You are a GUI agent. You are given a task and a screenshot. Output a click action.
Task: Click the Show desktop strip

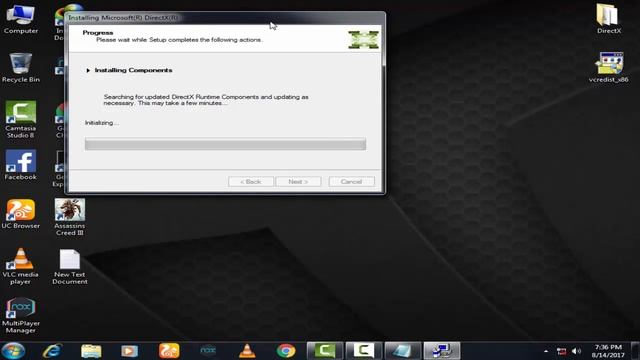click(x=636, y=351)
